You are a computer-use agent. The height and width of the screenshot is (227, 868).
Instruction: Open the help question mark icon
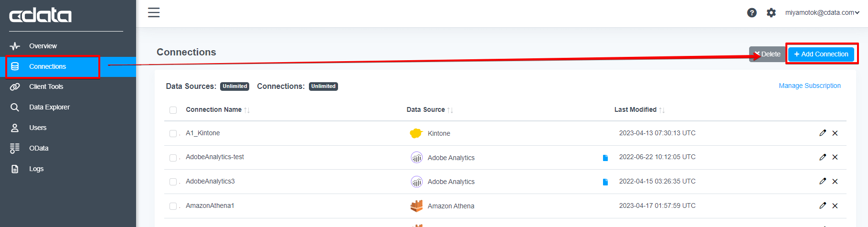752,13
